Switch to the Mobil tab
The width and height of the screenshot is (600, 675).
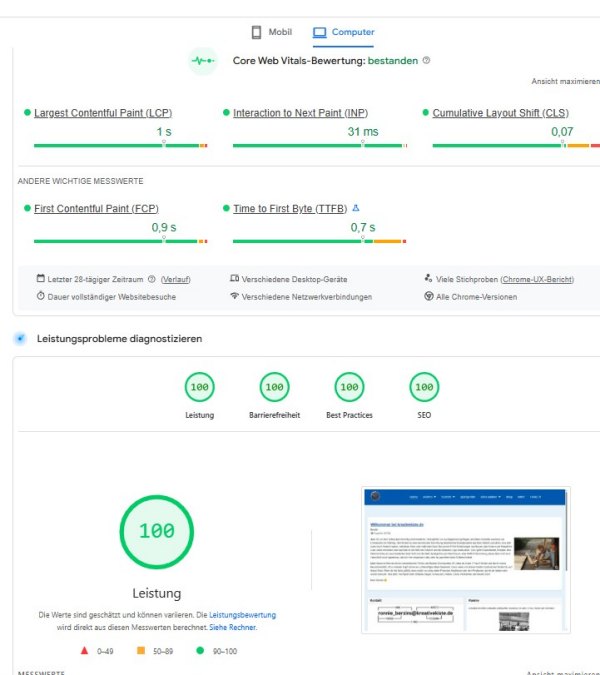click(x=271, y=32)
